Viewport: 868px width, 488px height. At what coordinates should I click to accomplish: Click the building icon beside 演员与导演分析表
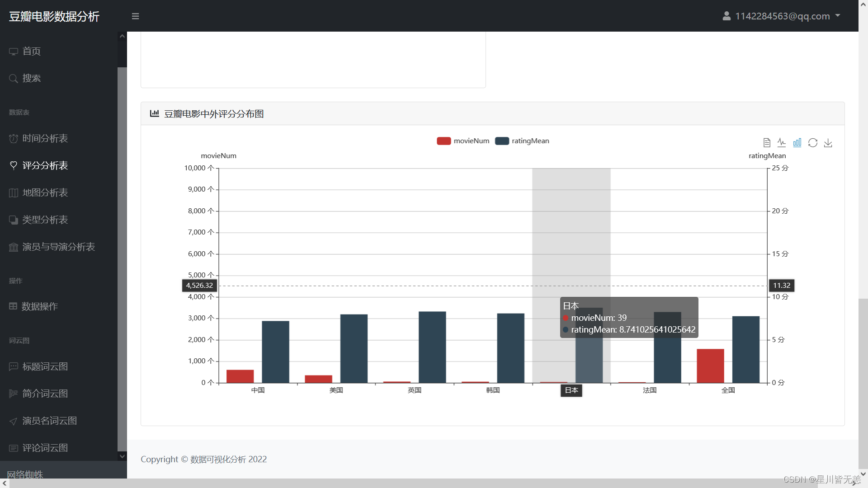pos(14,247)
